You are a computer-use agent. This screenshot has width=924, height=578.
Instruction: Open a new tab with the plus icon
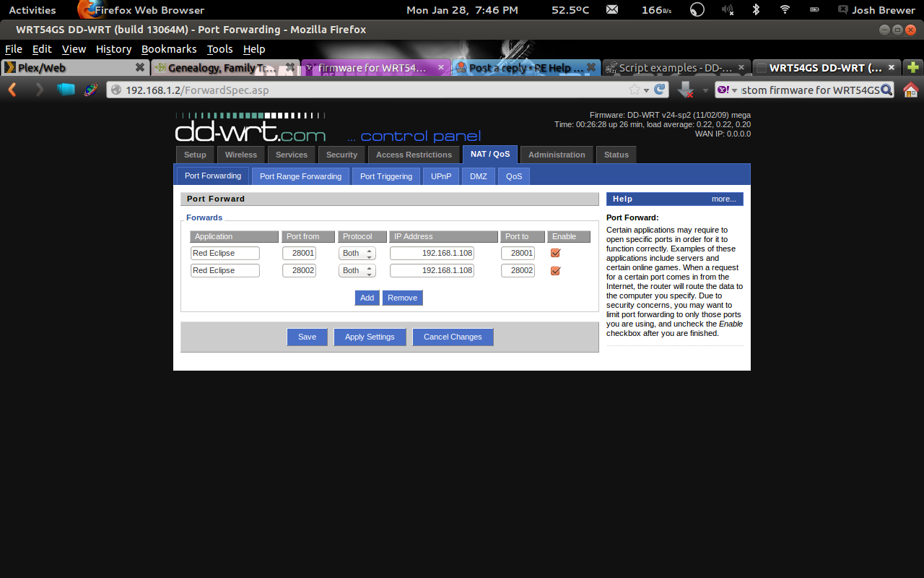tap(913, 68)
